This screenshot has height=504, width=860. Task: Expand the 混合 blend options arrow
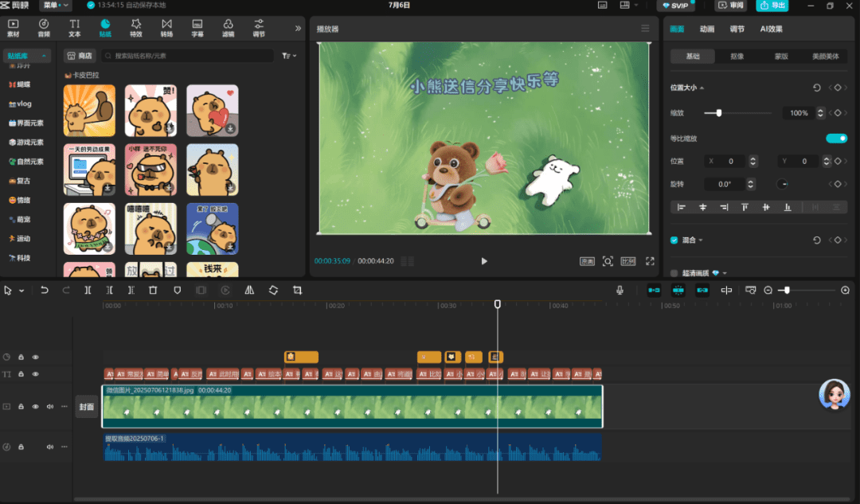(x=701, y=240)
